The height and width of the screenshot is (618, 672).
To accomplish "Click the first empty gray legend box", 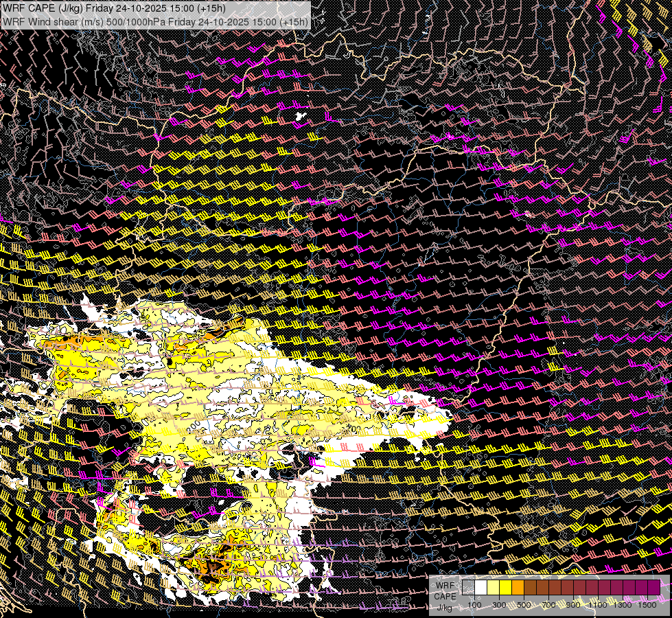I will pos(468,587).
